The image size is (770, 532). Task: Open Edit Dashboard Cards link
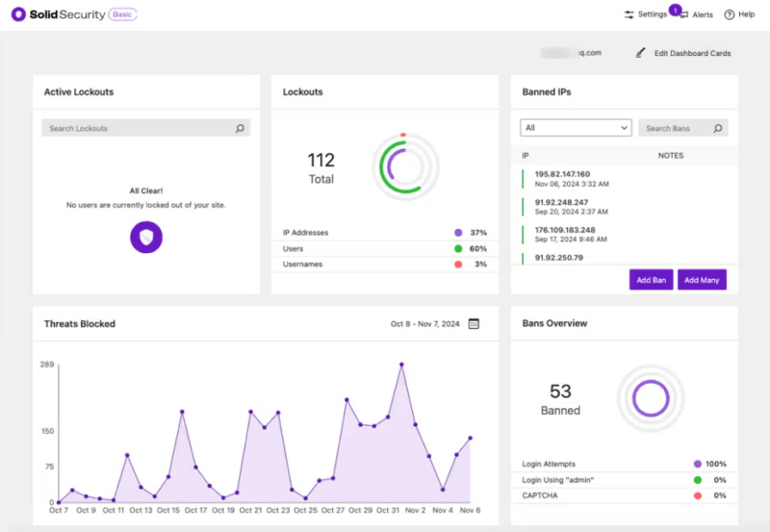tap(692, 53)
